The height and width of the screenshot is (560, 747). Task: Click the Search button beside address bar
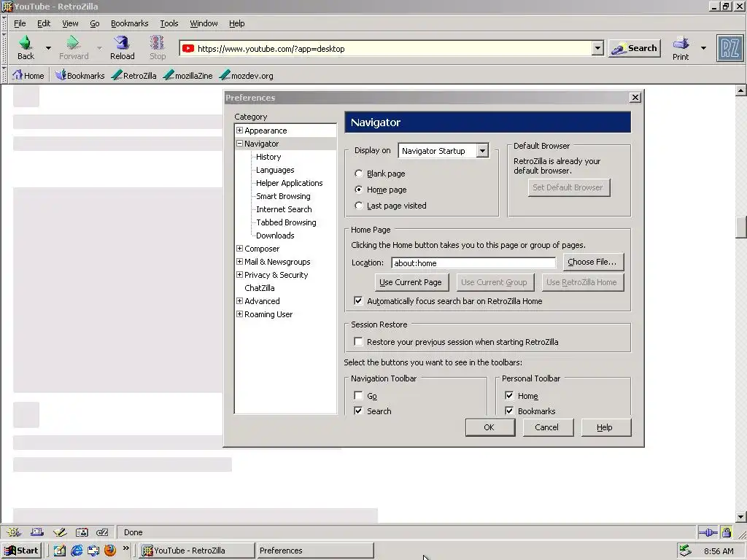point(635,48)
